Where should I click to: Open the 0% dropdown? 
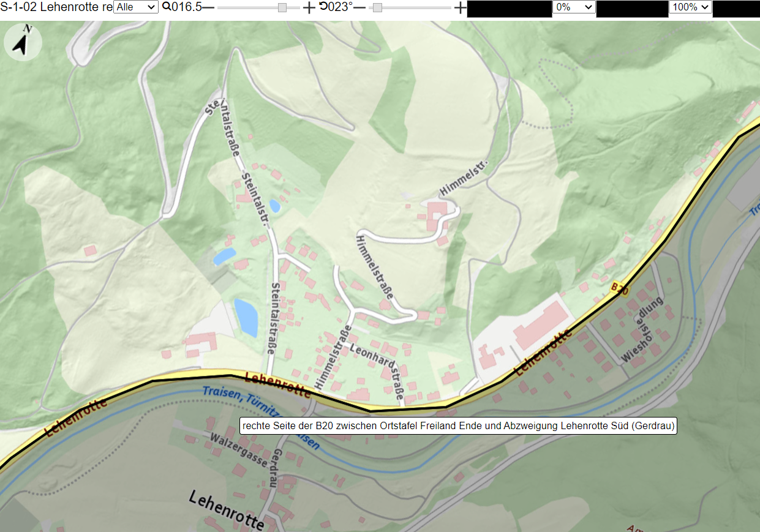[x=574, y=7]
